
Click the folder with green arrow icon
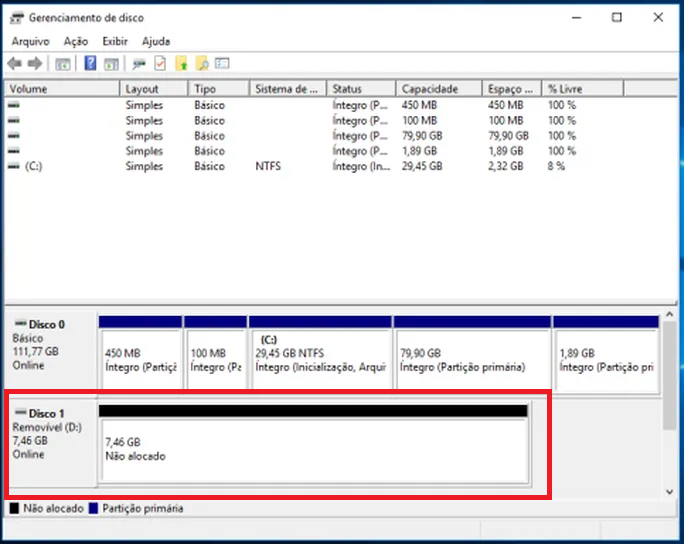click(x=181, y=64)
